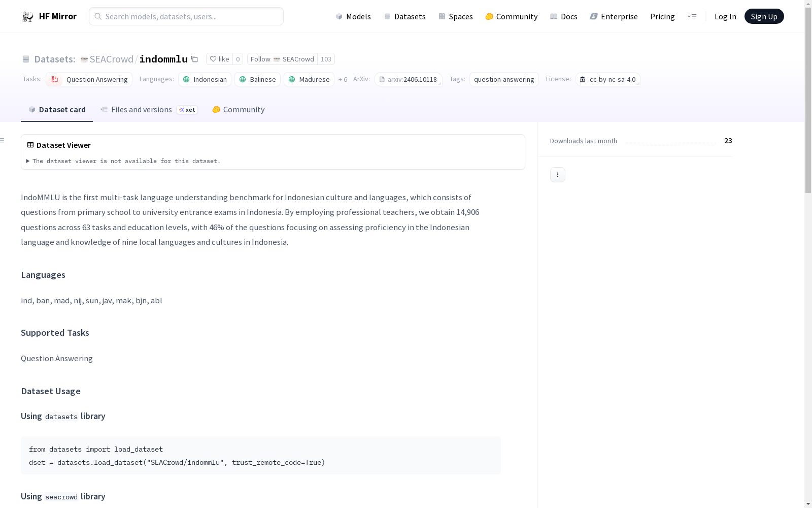Click the search magnifier icon
The image size is (812, 508).
98,16
